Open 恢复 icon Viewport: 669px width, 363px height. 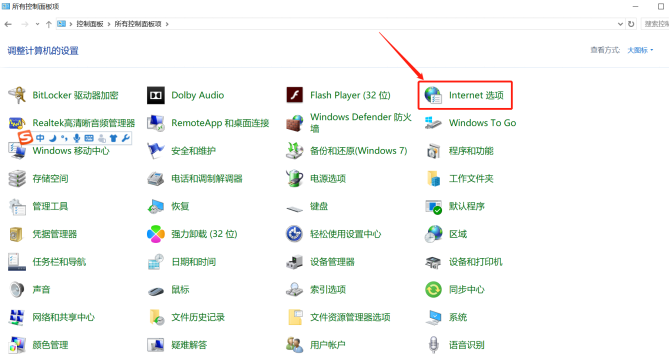[x=156, y=206]
